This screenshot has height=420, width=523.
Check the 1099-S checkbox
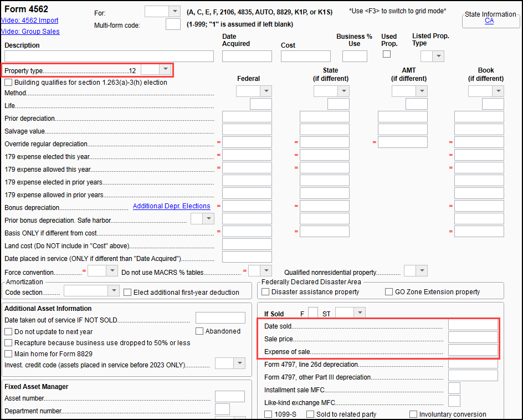click(268, 414)
